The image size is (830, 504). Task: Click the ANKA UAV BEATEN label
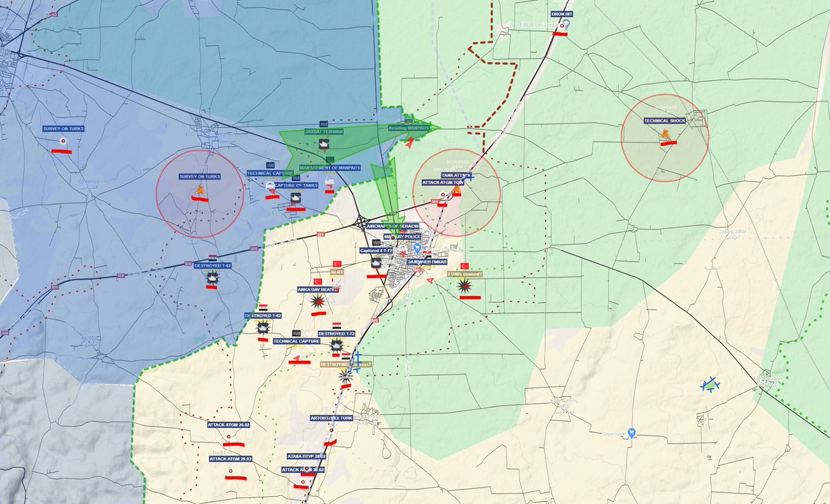317,289
